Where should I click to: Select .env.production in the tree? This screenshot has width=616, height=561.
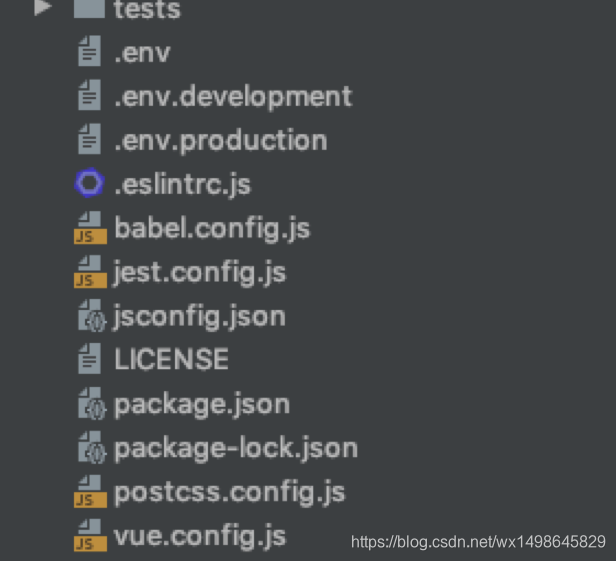tap(221, 140)
